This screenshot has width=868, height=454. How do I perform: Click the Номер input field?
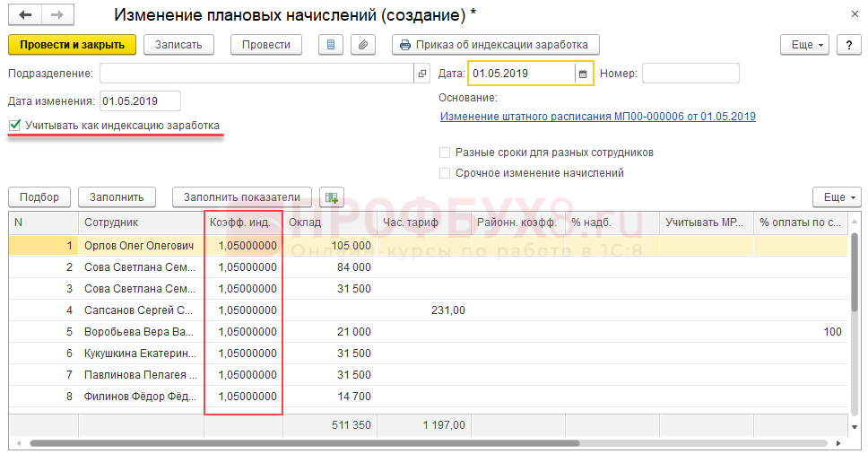coord(690,74)
